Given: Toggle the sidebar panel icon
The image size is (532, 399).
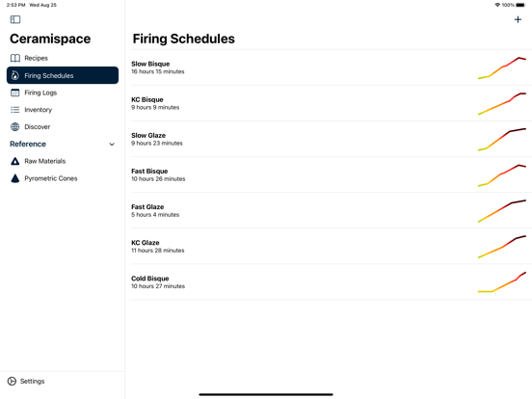Looking at the screenshot, I should (x=15, y=19).
